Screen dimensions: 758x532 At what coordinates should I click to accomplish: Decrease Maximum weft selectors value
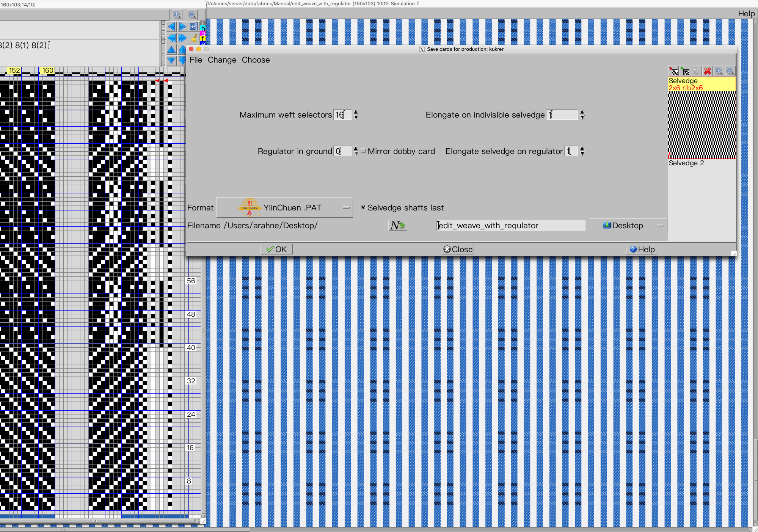tap(356, 118)
